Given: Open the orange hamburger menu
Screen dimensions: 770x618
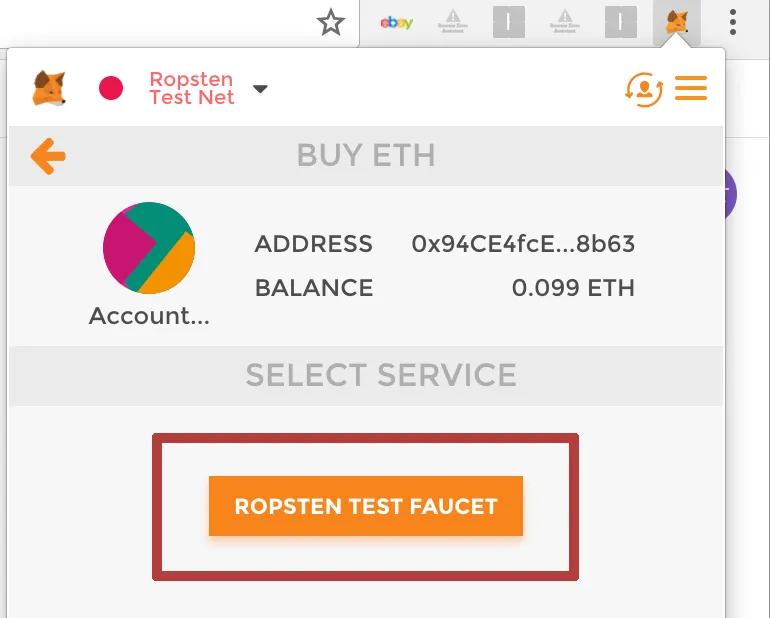Looking at the screenshot, I should [x=691, y=88].
